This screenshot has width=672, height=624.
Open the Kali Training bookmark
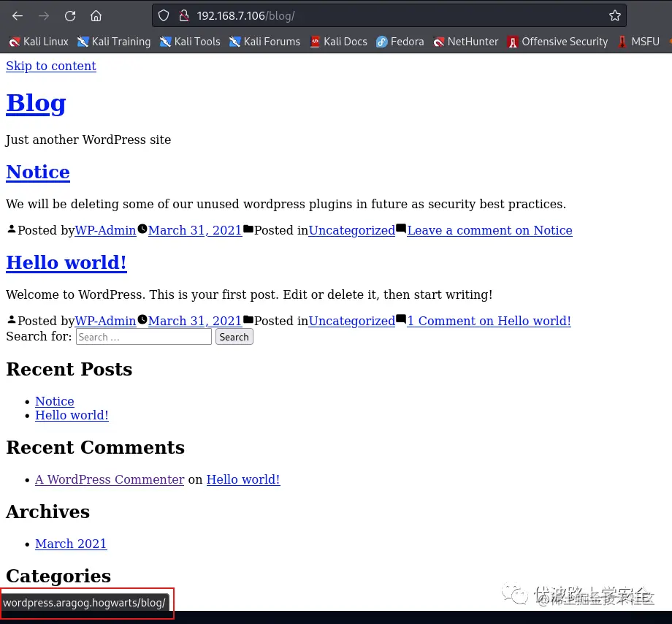point(114,42)
